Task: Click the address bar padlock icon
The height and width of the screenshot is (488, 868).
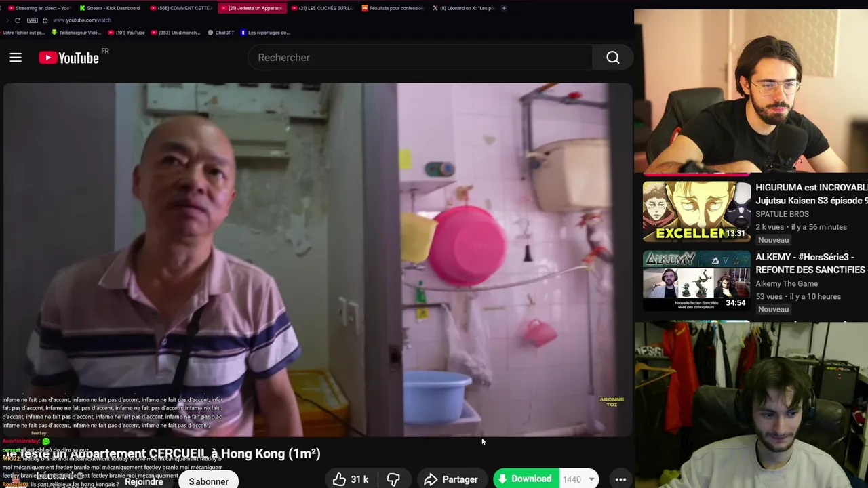Action: click(x=45, y=20)
